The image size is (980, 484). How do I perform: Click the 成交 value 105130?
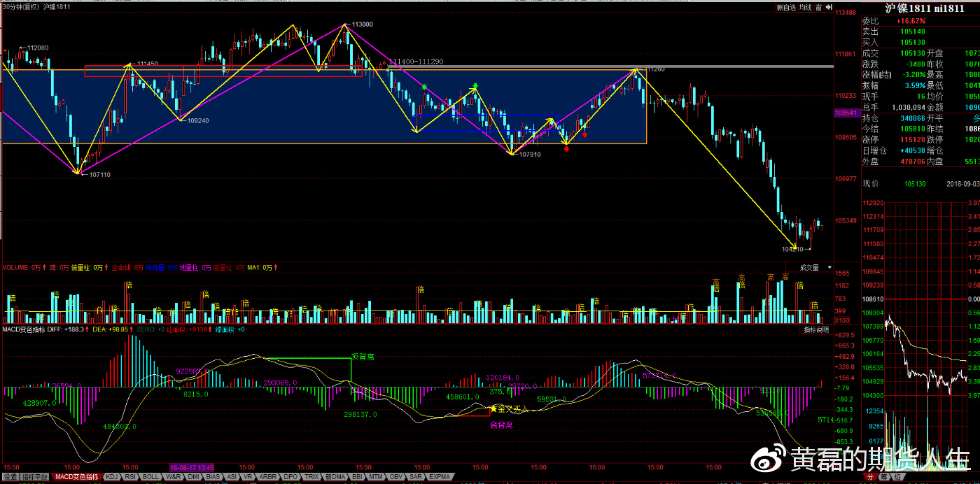pyautogui.click(x=912, y=53)
